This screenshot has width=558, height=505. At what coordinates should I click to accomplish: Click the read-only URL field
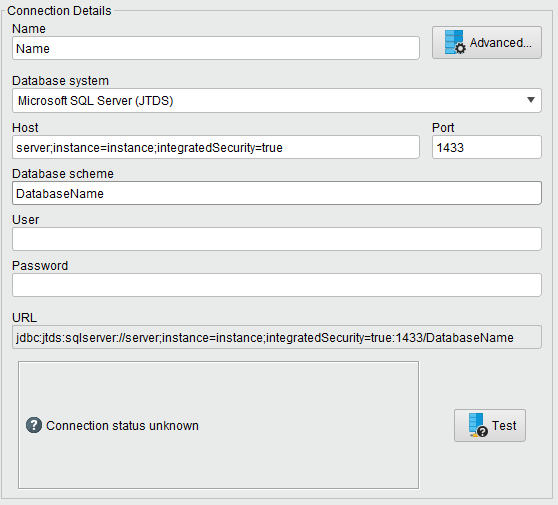(x=277, y=337)
